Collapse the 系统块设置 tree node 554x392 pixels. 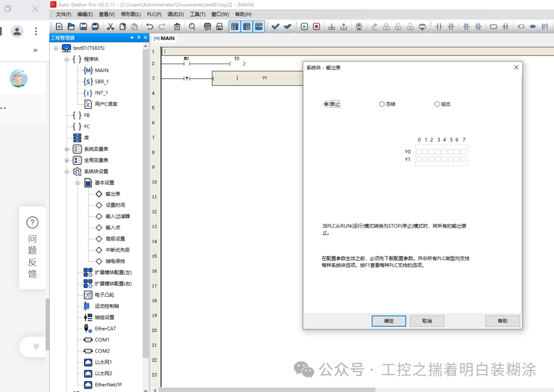coord(66,172)
